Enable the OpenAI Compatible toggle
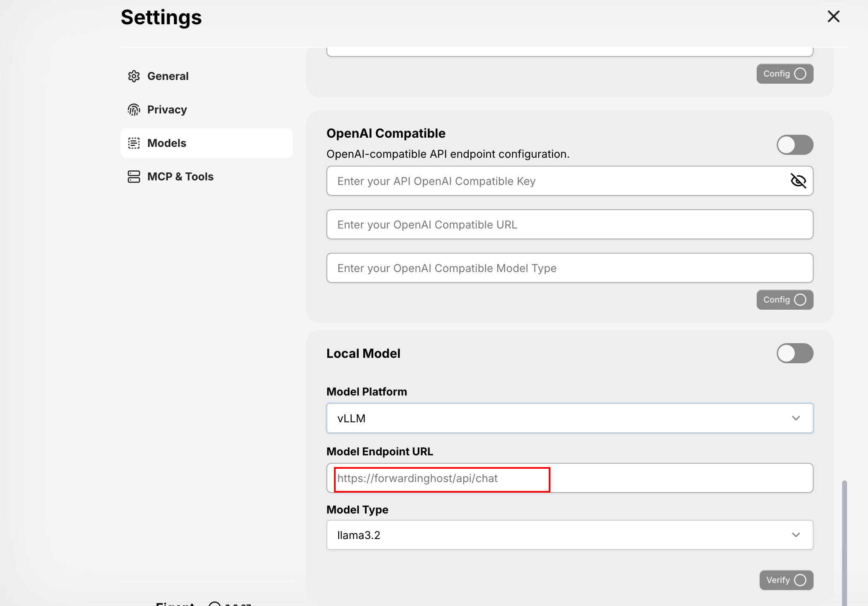 (795, 145)
